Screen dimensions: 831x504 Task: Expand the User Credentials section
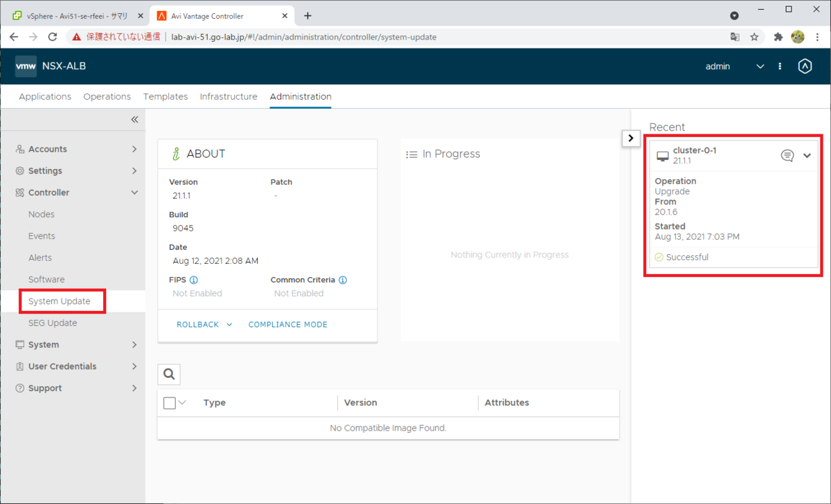[134, 366]
